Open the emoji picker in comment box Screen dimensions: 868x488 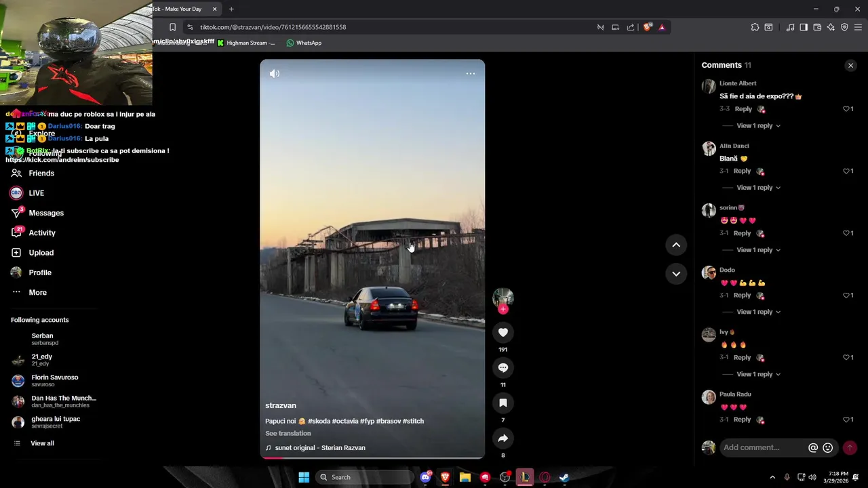click(827, 448)
